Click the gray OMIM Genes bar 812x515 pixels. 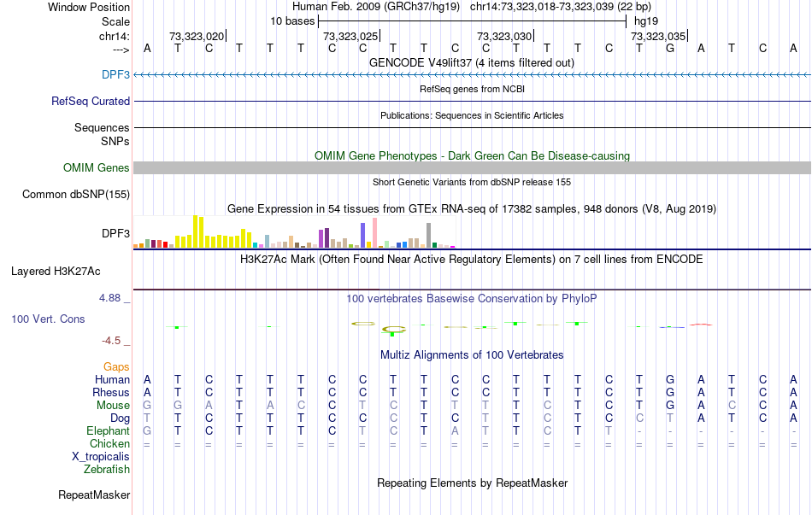(x=472, y=167)
